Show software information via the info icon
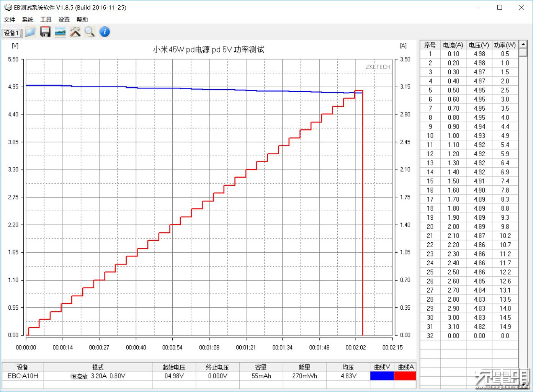 (x=104, y=32)
